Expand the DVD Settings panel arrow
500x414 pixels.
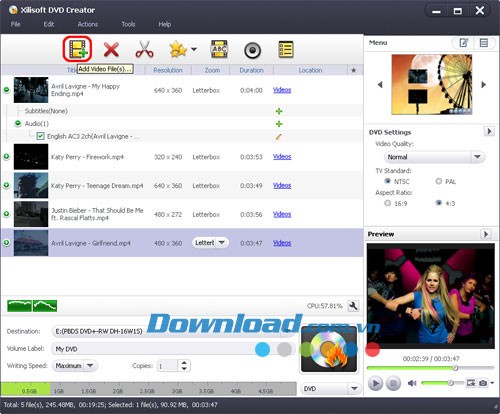coord(489,131)
